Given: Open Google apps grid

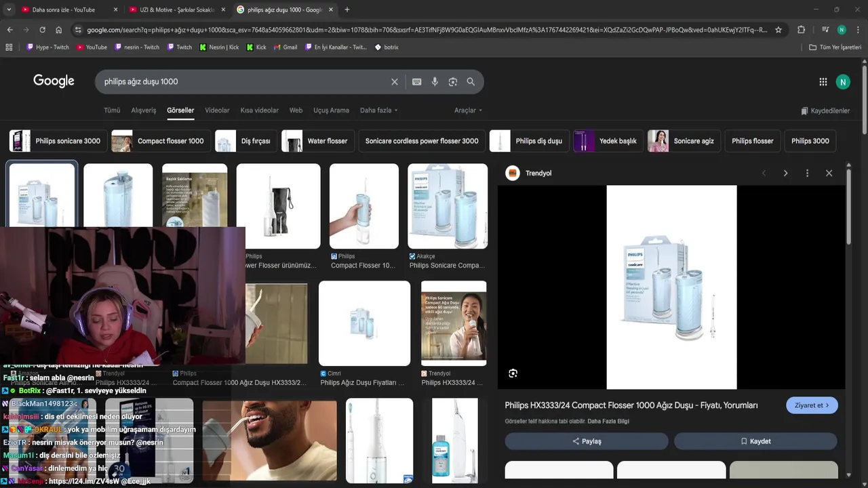Looking at the screenshot, I should coord(823,82).
